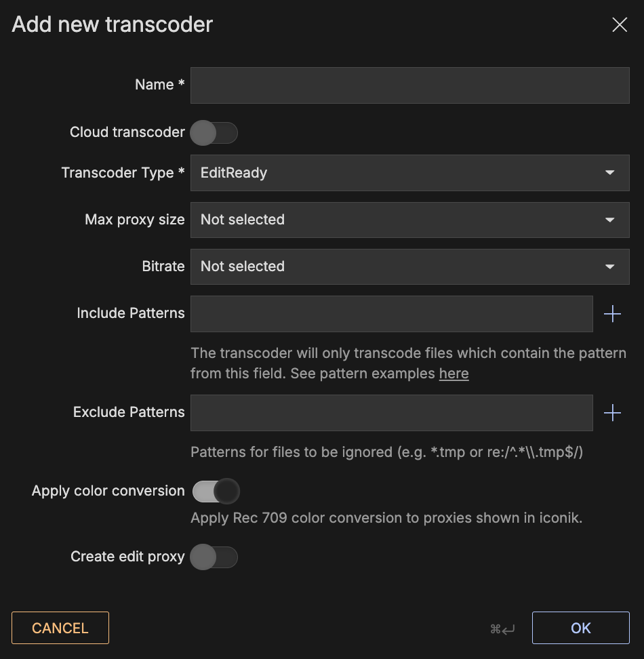This screenshot has width=644, height=659.
Task: Open Bitrate "Not selected" field
Action: 400,266
